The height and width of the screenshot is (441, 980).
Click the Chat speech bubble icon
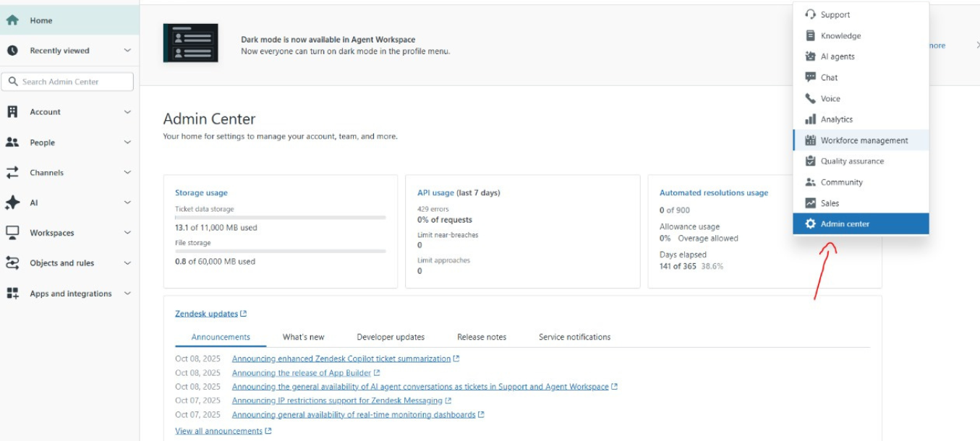[x=810, y=77]
